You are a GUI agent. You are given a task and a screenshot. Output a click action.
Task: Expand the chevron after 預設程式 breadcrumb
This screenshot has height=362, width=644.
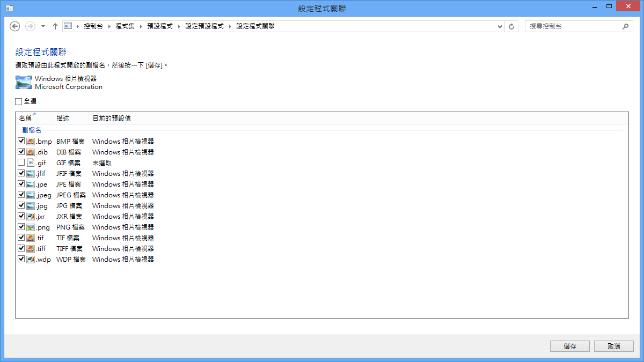coord(179,26)
